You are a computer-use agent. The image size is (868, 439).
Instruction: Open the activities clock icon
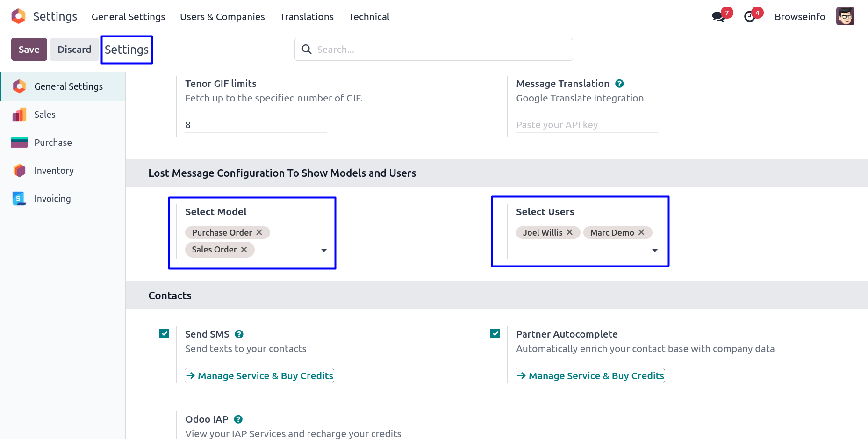click(750, 17)
